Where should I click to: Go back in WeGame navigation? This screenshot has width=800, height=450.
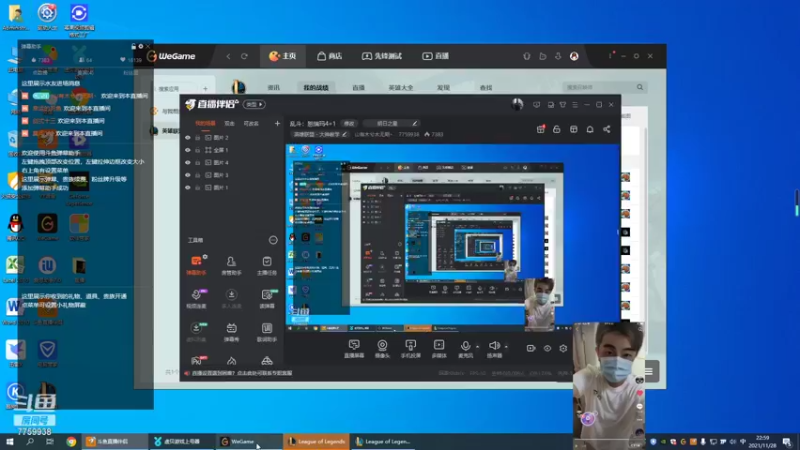pos(228,56)
